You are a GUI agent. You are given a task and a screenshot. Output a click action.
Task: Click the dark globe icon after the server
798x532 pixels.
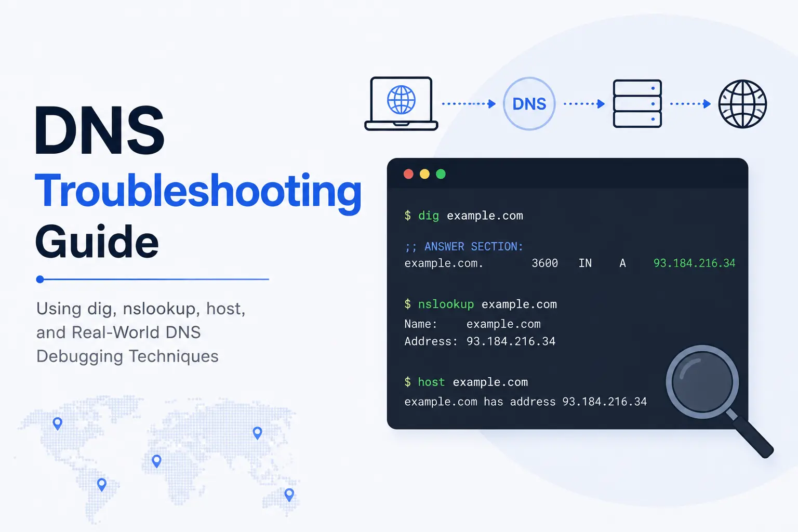(742, 103)
